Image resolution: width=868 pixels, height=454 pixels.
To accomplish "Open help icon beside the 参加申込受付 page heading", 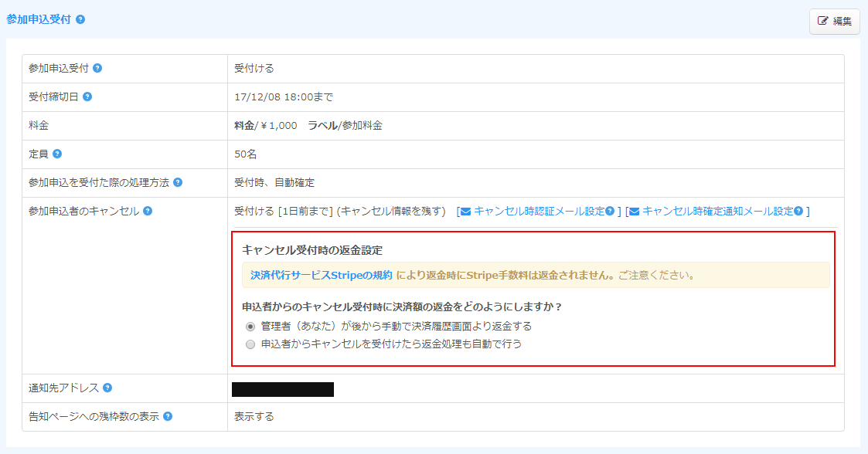I will 80,19.
